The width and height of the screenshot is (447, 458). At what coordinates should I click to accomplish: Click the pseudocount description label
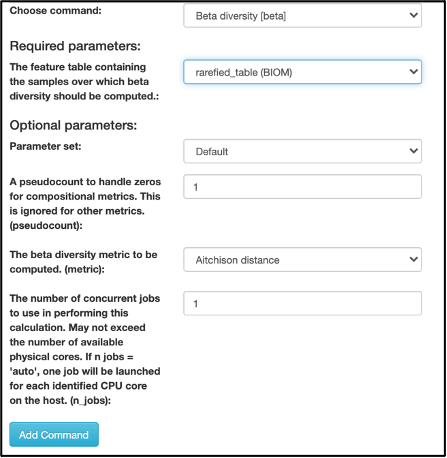point(85,204)
